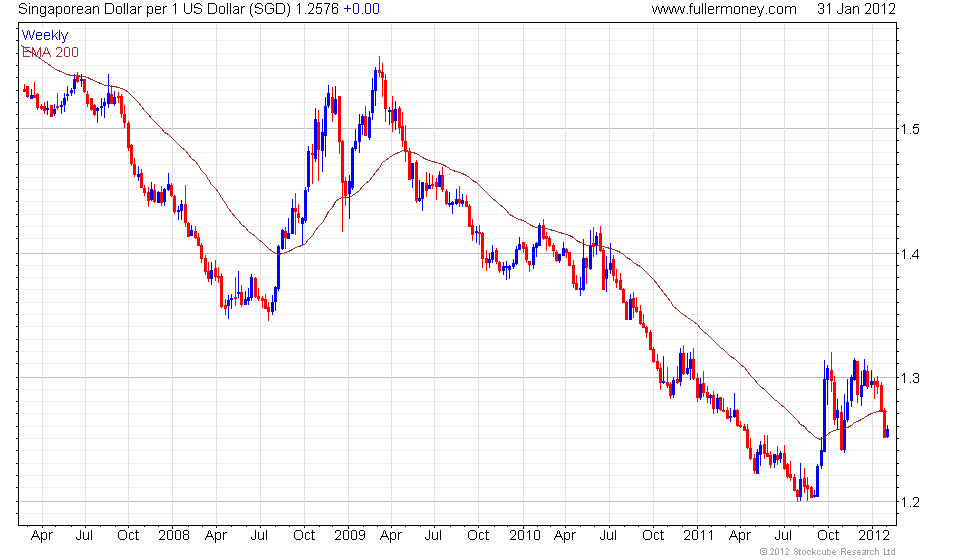This screenshot has height=560, width=980.
Task: Click the date '31 Jan 2012'
Action: click(856, 9)
